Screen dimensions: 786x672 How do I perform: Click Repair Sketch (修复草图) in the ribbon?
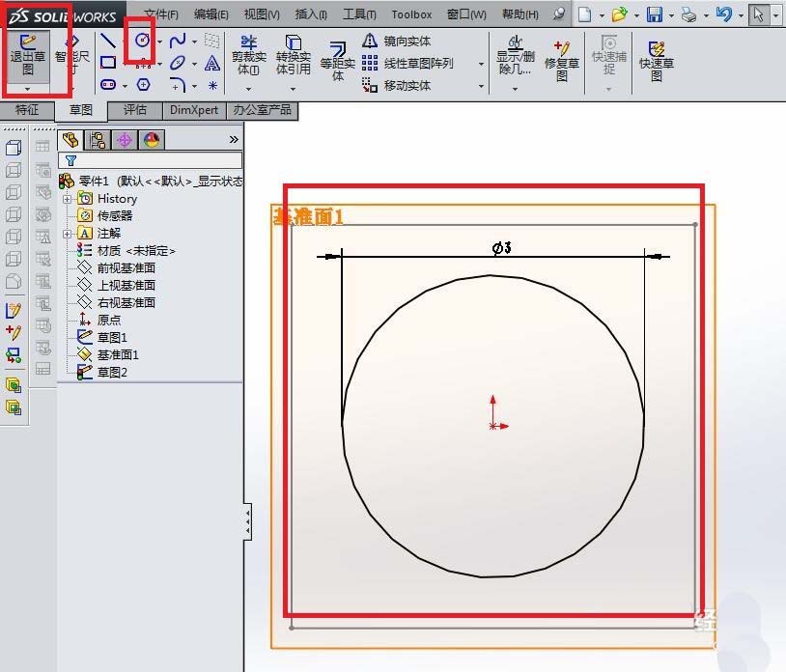562,62
